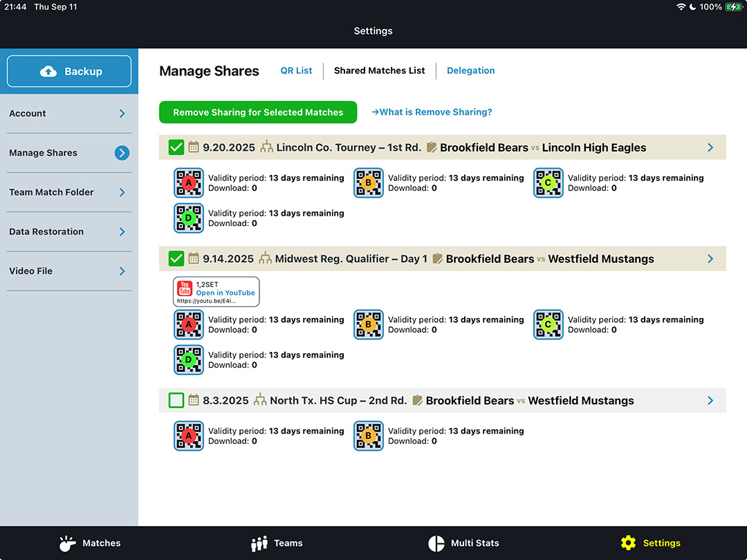
Task: Switch to the QR List tab
Action: (296, 71)
